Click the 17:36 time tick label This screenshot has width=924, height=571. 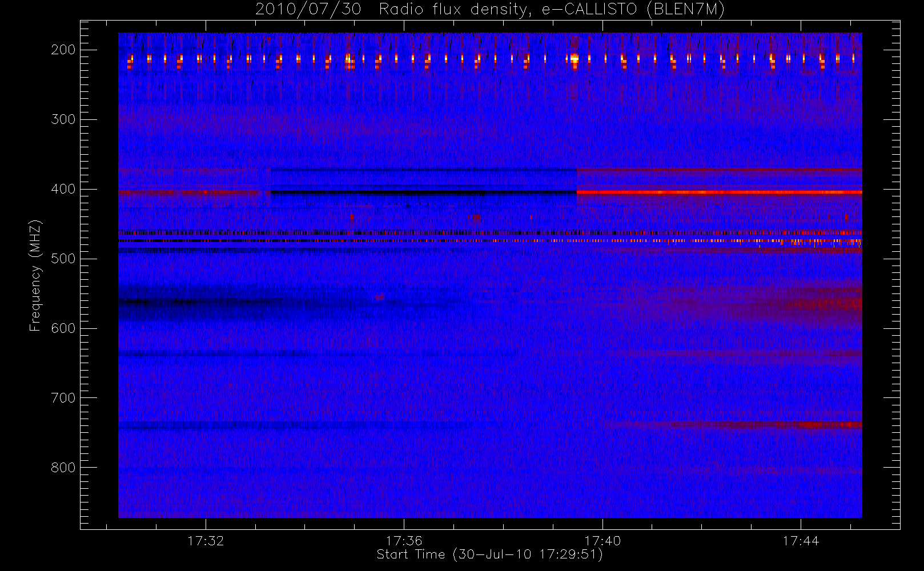pyautogui.click(x=404, y=541)
